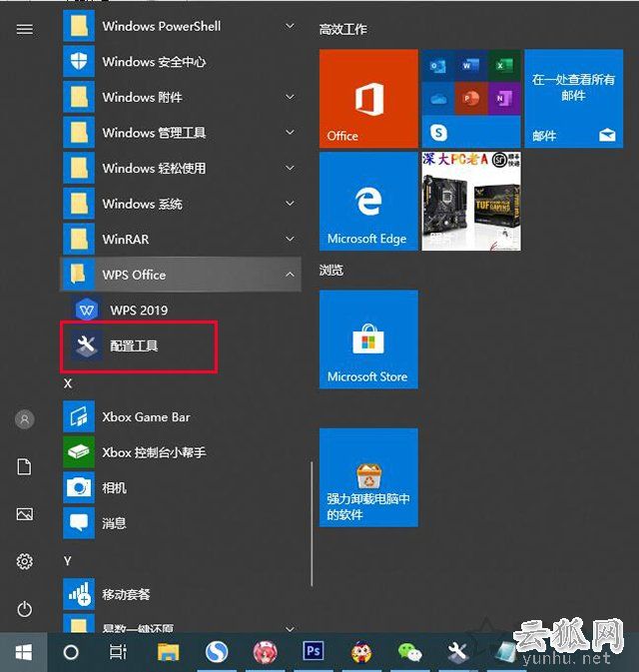Open the pink-haired character app on taskbar
Screen dimensions: 639x672
pos(265,652)
